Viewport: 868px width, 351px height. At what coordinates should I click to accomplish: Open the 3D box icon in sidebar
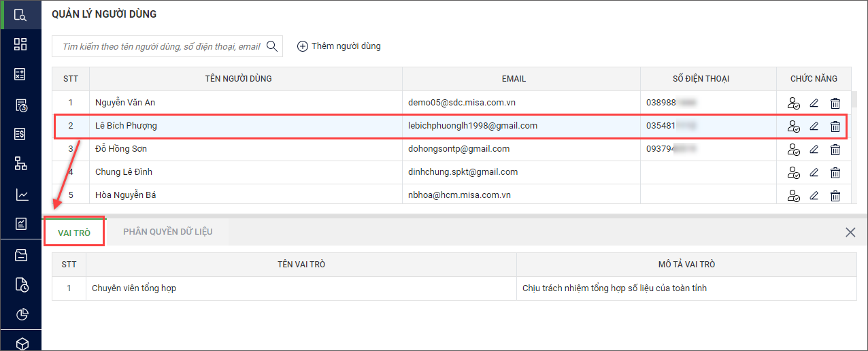coord(20,344)
